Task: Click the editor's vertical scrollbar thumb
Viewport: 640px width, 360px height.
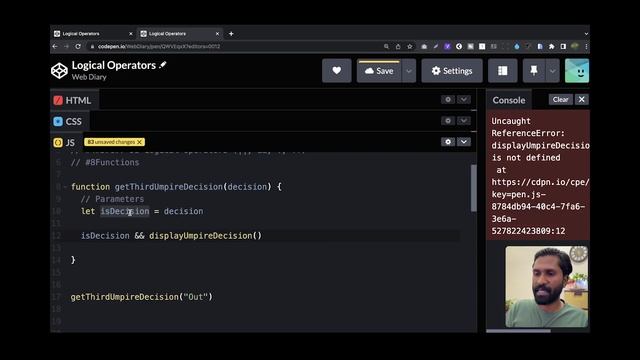Action: click(473, 188)
